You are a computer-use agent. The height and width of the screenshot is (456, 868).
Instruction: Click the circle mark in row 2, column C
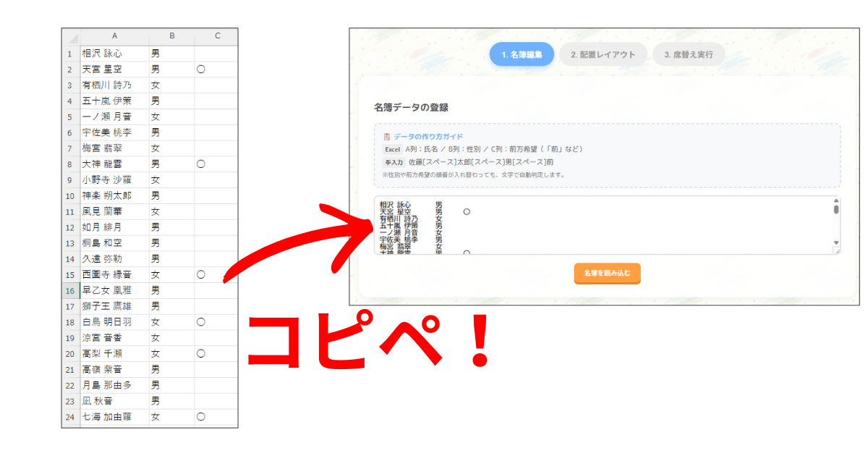pos(201,69)
